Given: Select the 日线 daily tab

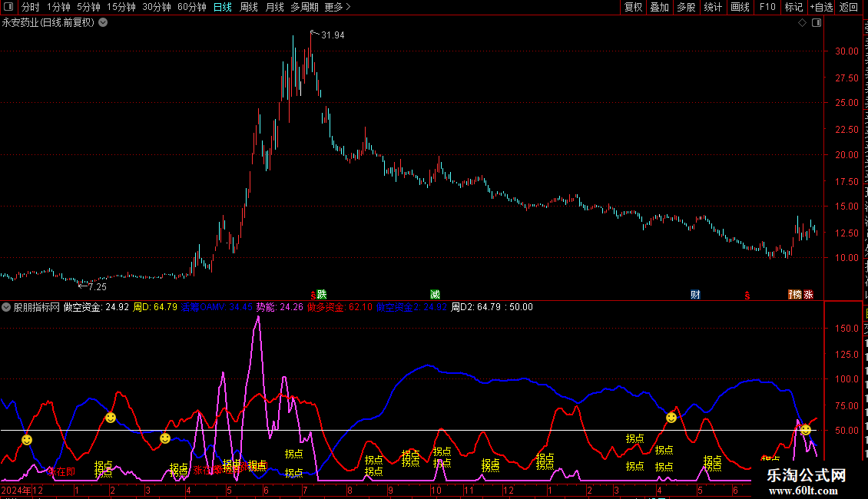Looking at the screenshot, I should coord(223,7).
